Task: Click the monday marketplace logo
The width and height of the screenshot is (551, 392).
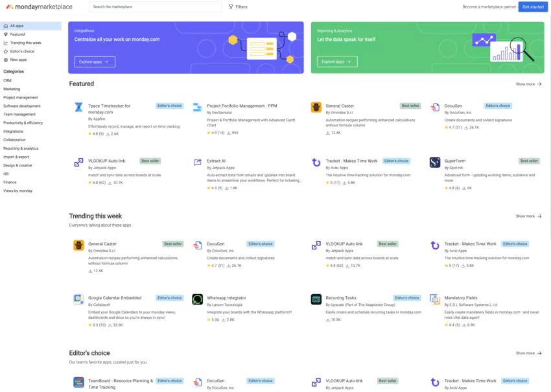Action: 39,6
